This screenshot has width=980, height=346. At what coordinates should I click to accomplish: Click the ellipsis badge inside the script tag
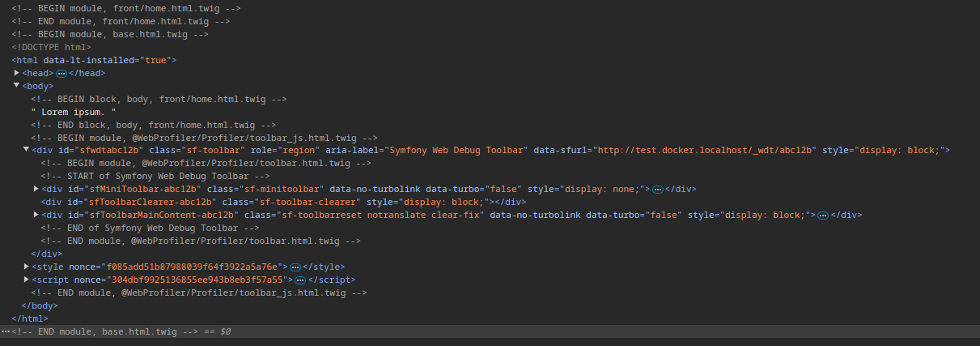tap(299, 280)
